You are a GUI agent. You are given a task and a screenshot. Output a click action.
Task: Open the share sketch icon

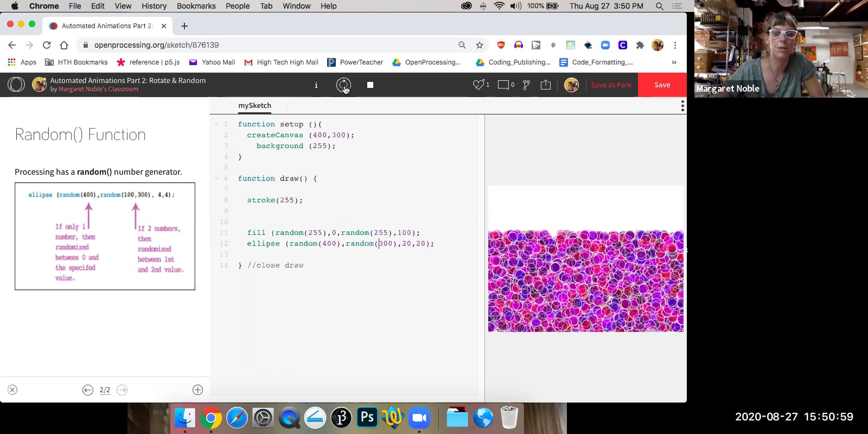(x=546, y=85)
